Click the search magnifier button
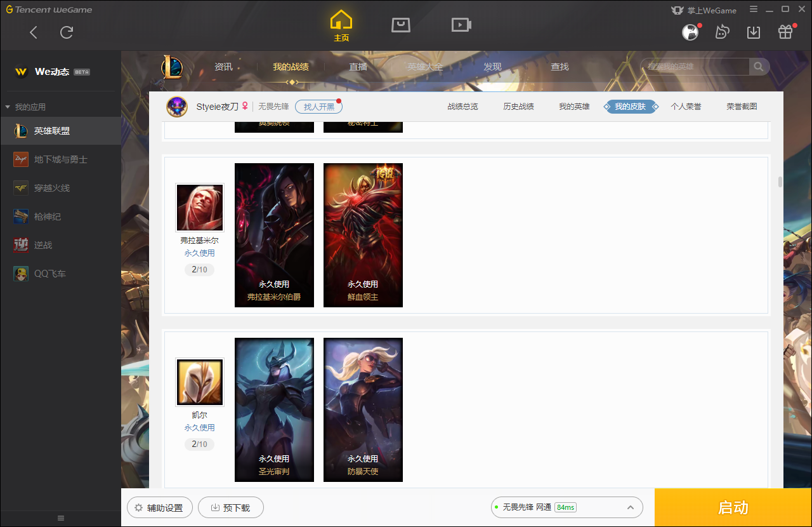The width and height of the screenshot is (812, 527). point(759,67)
